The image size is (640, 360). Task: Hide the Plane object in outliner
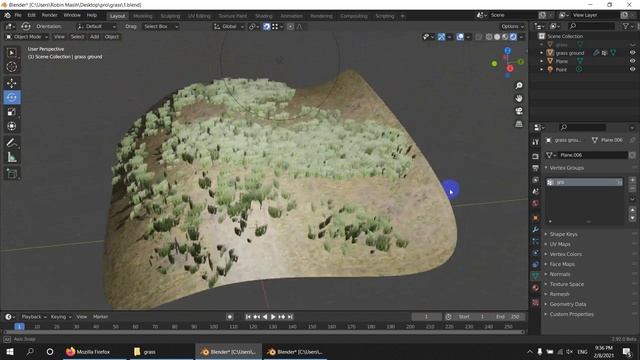click(x=632, y=61)
